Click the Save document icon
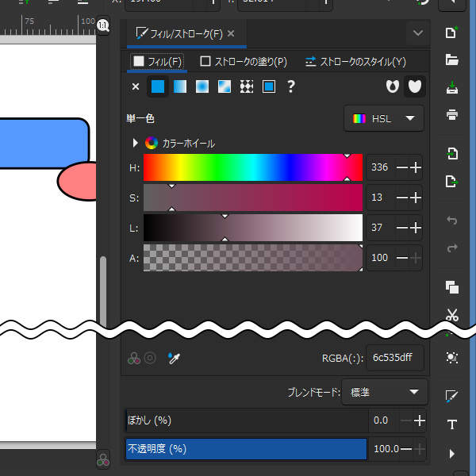Screen dimensions: 476x476 click(452, 86)
